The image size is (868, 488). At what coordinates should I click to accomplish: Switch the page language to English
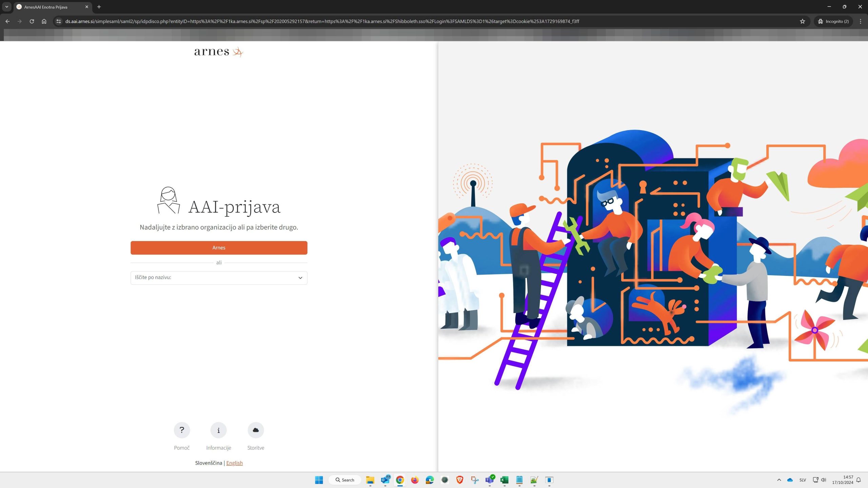pos(234,463)
